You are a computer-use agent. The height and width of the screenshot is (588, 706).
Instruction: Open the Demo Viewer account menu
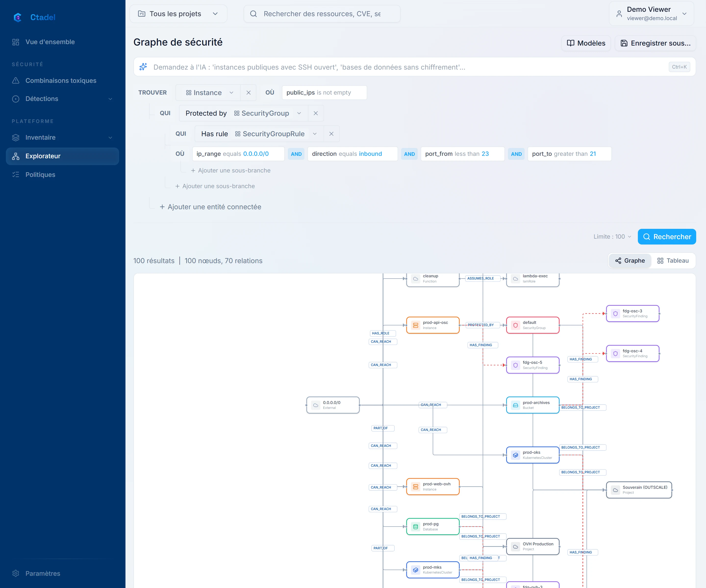coord(651,13)
